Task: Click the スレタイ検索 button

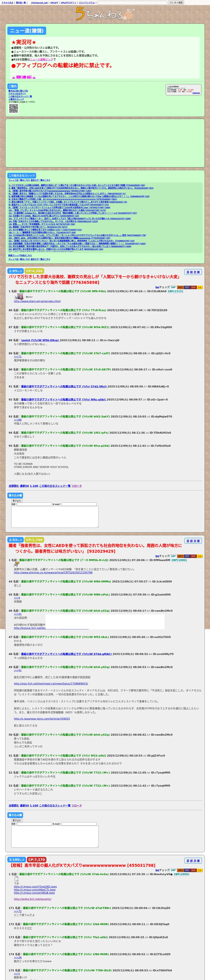Action: (x=176, y=3)
